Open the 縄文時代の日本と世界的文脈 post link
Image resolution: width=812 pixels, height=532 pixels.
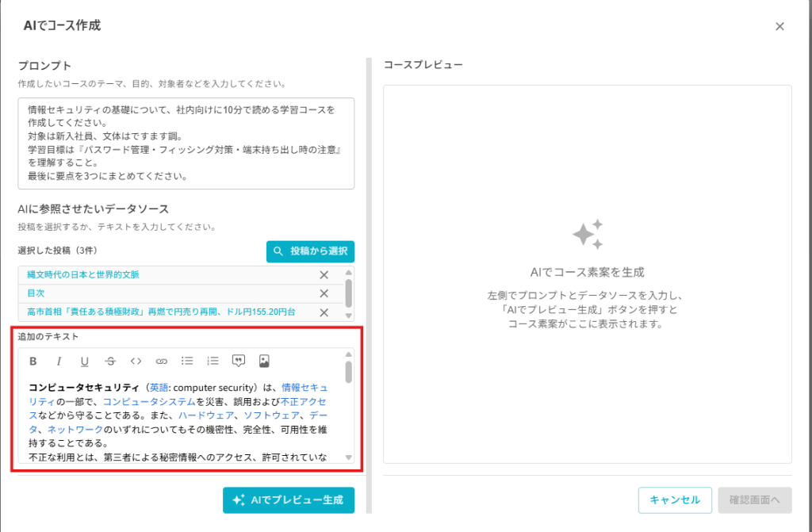point(83,275)
